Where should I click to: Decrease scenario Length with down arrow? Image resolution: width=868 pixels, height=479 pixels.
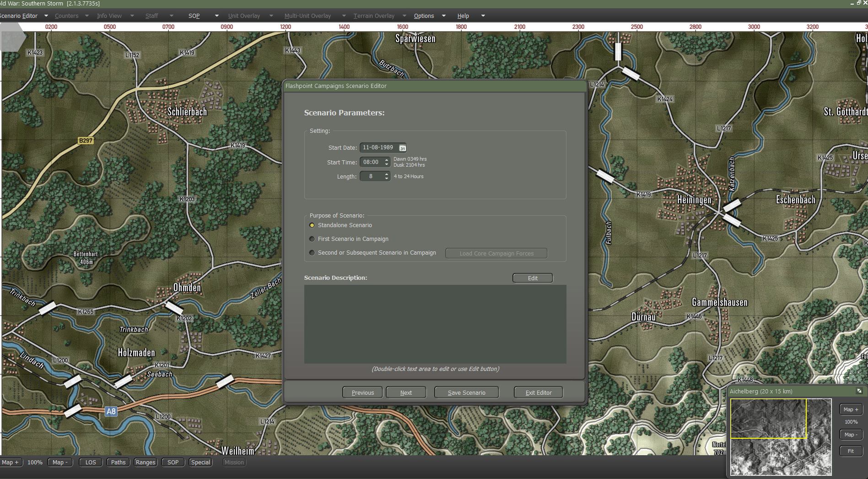387,178
